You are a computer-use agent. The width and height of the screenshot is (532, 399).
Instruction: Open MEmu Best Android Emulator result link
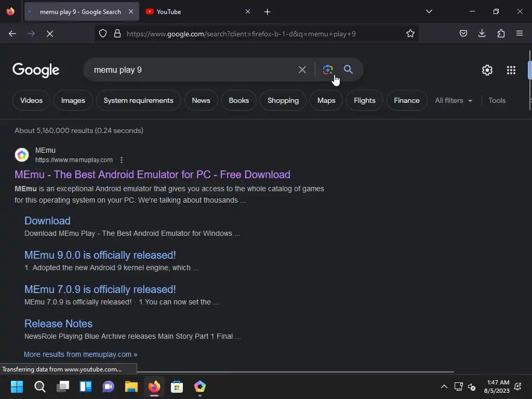pos(152,175)
